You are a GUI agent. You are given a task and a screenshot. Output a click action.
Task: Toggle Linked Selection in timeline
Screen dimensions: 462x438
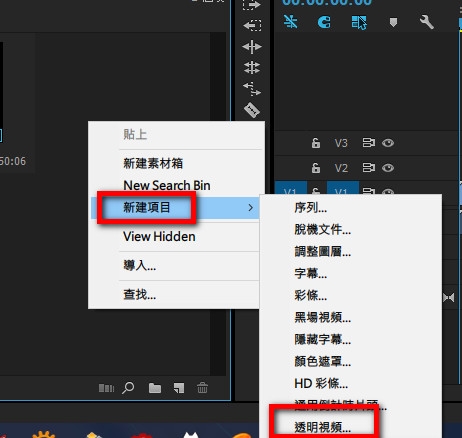pyautogui.click(x=359, y=23)
